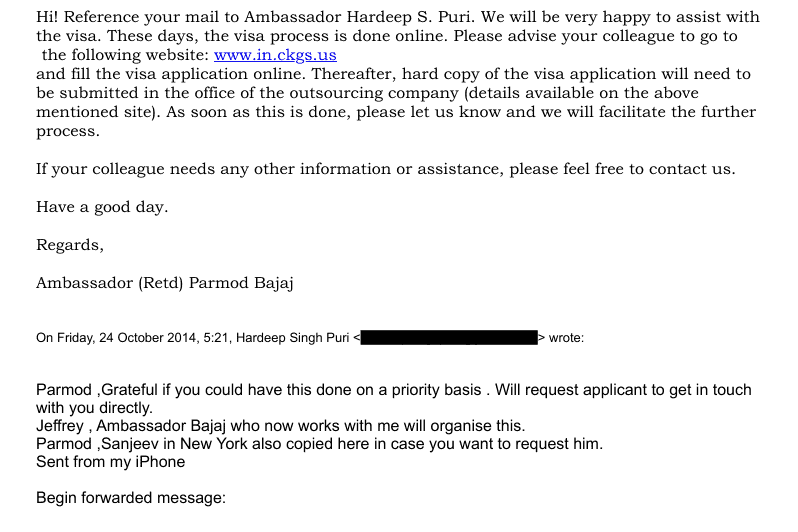Click the sentence starting "If your colleague needs"
Screen dimensions: 798x532
[385, 169]
